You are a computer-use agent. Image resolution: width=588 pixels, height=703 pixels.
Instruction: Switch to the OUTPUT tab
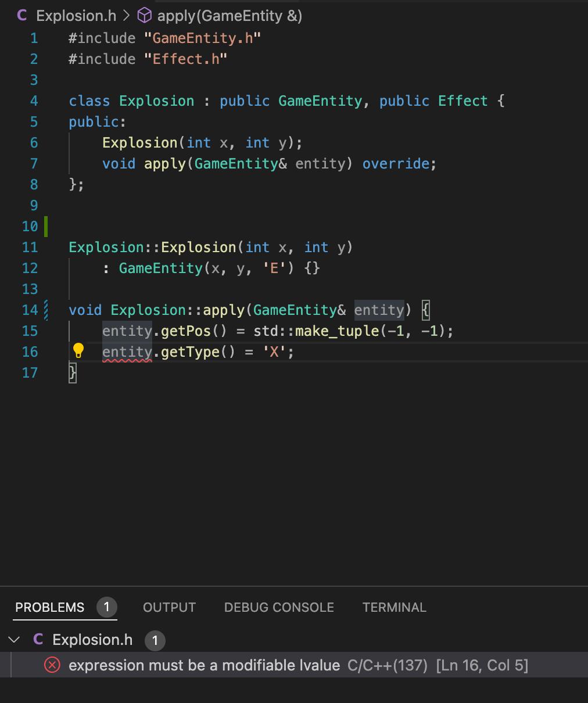pyautogui.click(x=169, y=607)
